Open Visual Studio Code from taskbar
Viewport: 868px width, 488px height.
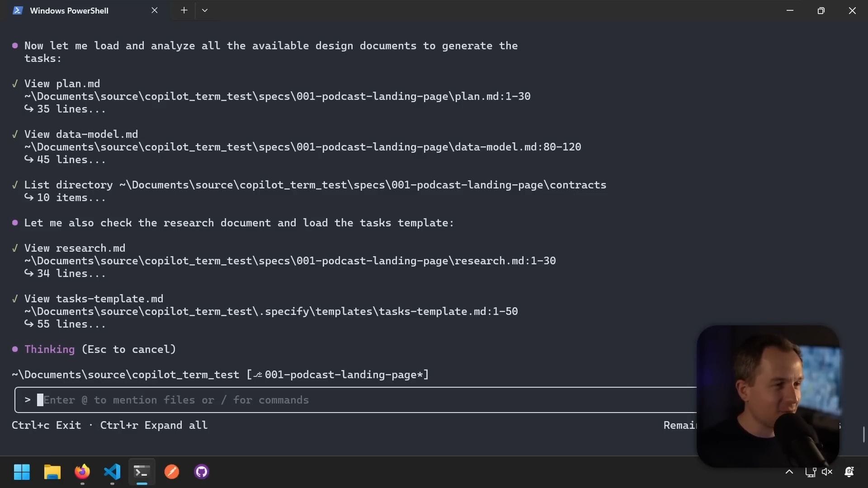point(112,472)
